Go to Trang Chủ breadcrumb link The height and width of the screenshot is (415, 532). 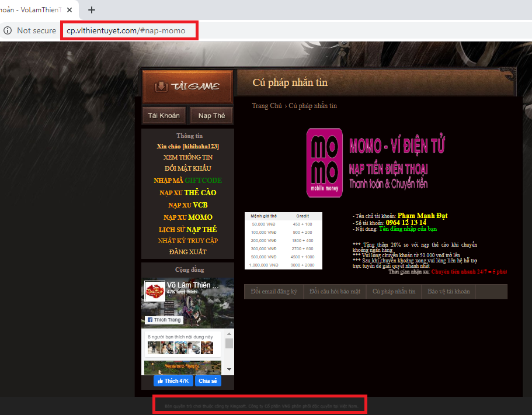[x=267, y=106]
